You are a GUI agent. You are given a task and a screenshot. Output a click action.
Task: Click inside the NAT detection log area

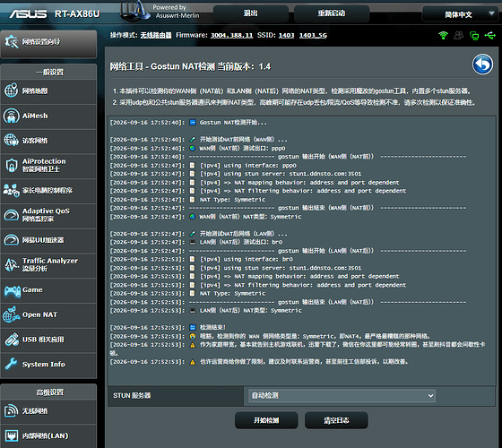point(301,251)
